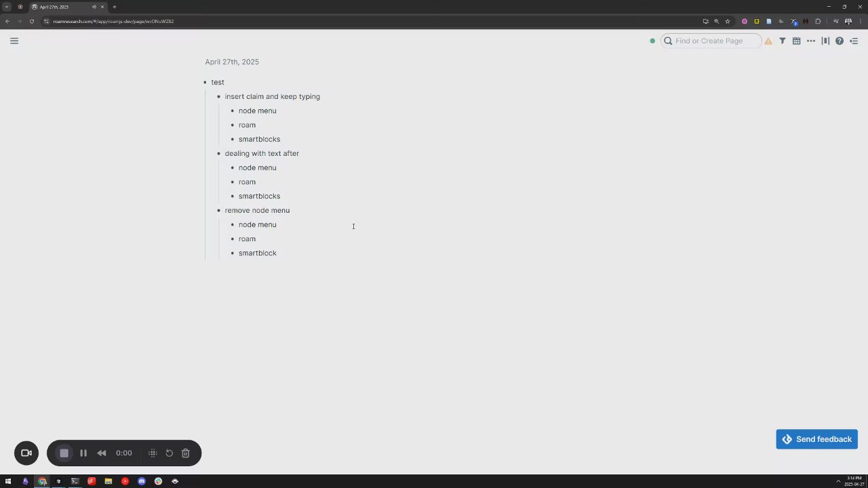Open the calendar date picker icon
Image resolution: width=868 pixels, height=488 pixels.
pyautogui.click(x=796, y=41)
